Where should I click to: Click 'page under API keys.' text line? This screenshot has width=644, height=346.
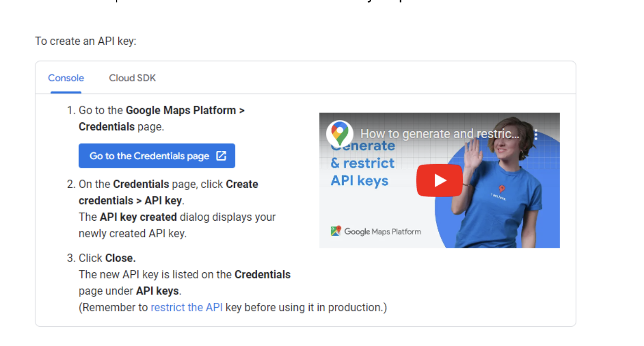(130, 290)
